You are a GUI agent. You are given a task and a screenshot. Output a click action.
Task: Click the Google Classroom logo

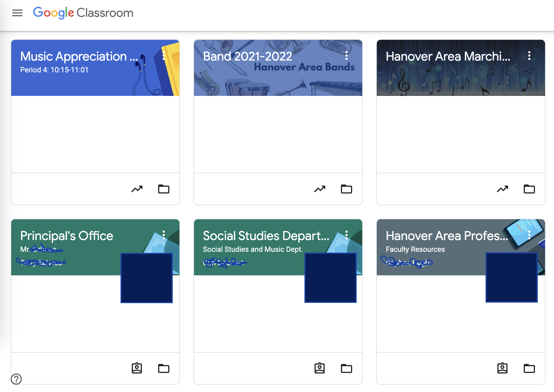pos(83,13)
